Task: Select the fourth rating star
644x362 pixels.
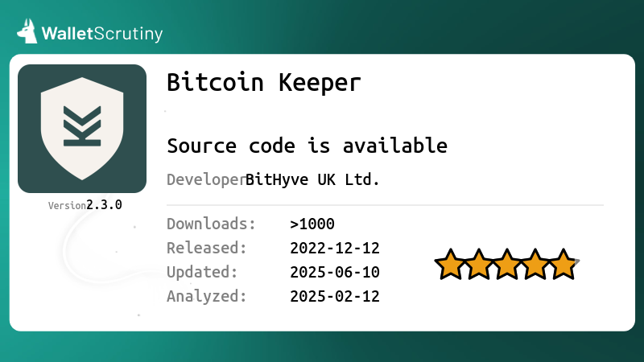Action: click(535, 265)
